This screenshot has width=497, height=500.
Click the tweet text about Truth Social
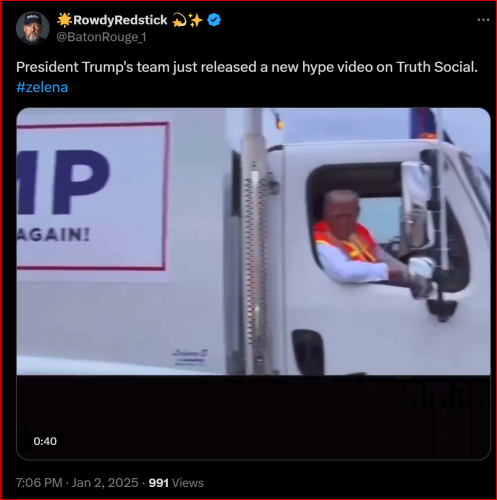click(x=247, y=67)
